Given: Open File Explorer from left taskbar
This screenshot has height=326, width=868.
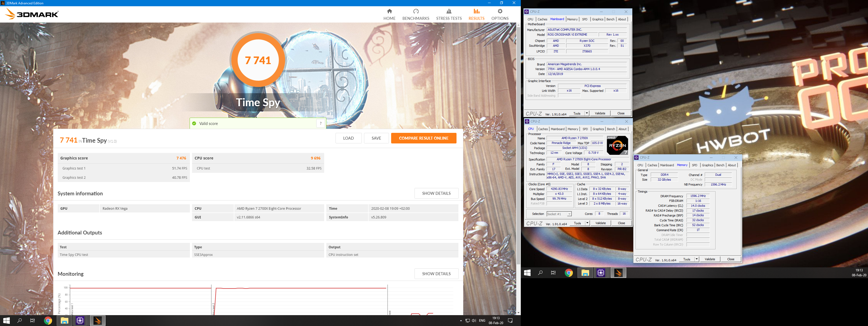Looking at the screenshot, I should (64, 321).
